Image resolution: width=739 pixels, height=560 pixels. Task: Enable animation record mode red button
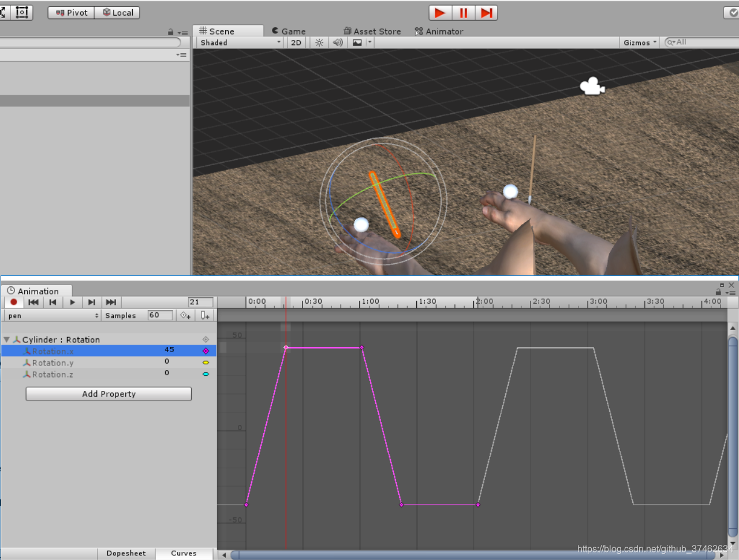click(x=14, y=302)
